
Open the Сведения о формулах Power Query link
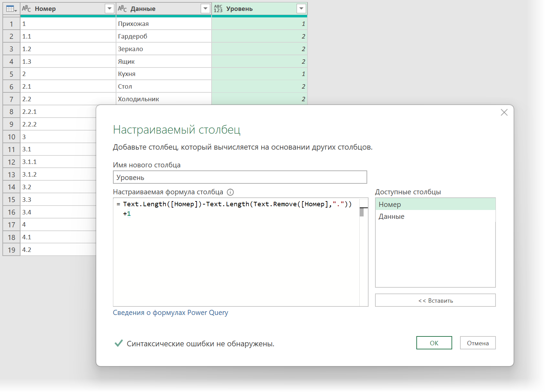tap(170, 313)
